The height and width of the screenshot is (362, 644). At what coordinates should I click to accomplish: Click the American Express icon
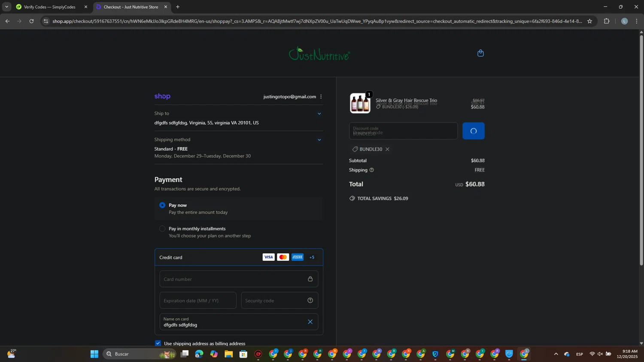pyautogui.click(x=298, y=257)
